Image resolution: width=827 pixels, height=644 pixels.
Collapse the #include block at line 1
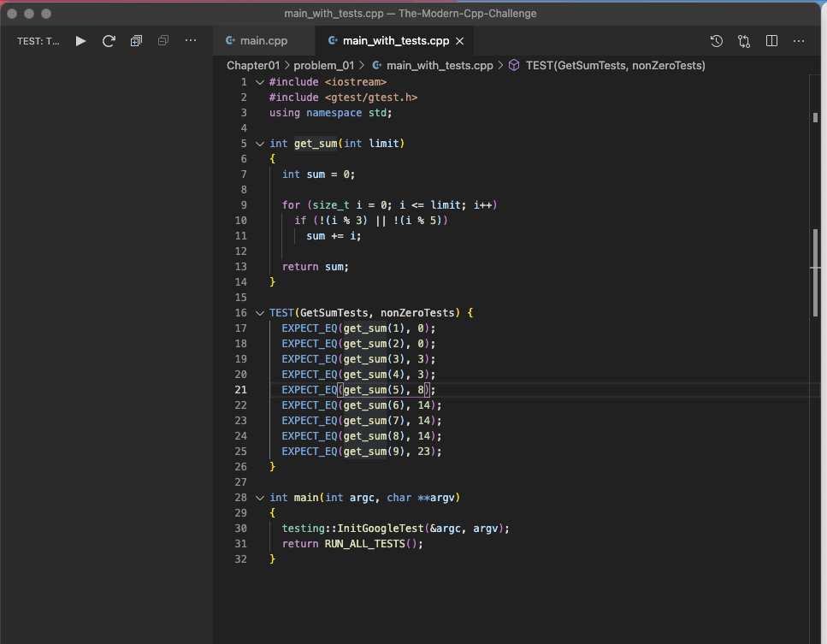click(x=260, y=82)
